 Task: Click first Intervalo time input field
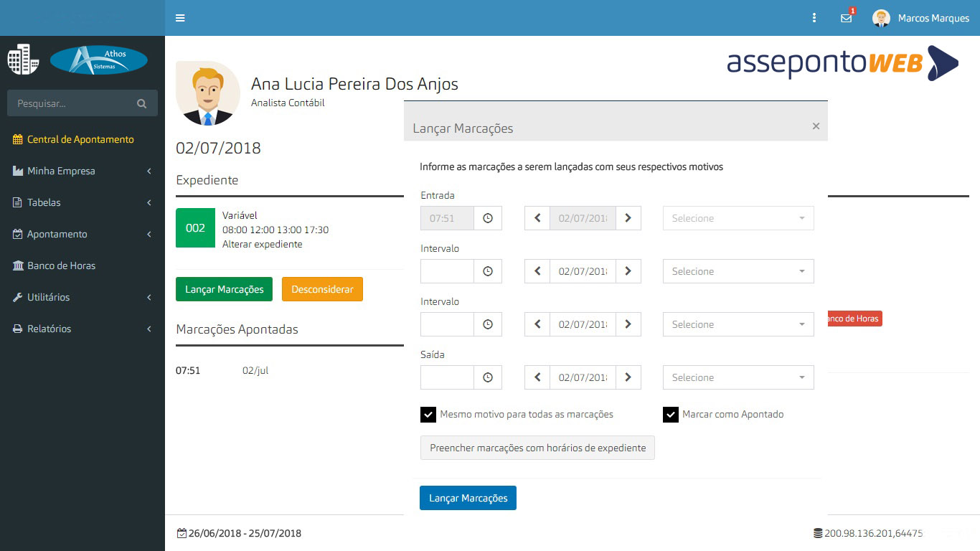tap(447, 271)
